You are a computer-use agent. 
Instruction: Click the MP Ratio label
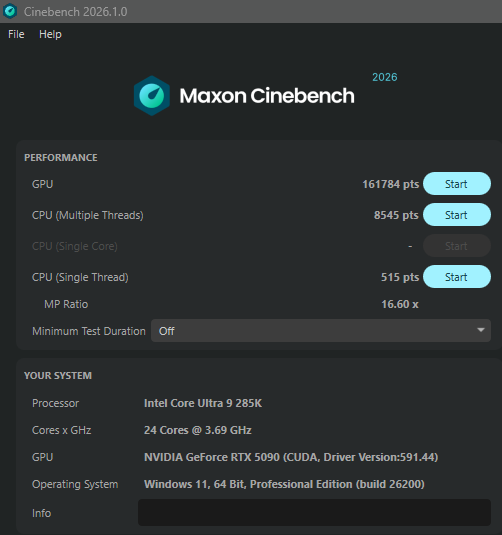[x=66, y=304]
